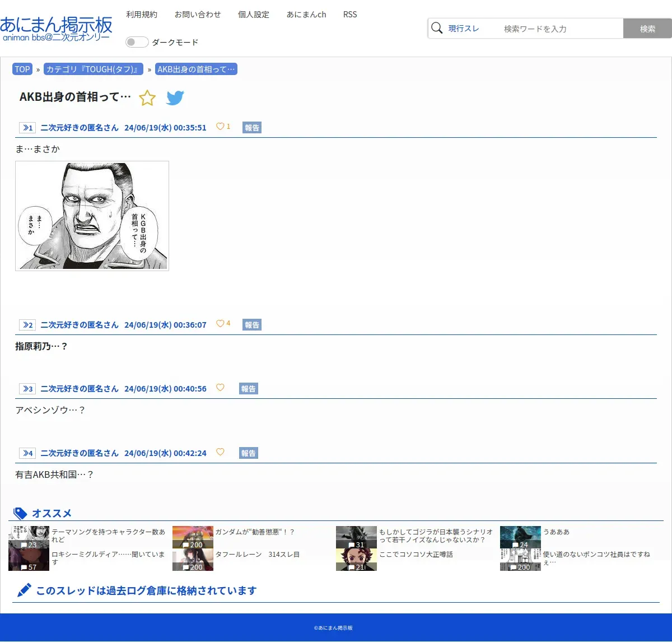Image resolution: width=672 pixels, height=642 pixels.
Task: Click the thumbnail with 23 comments
Action: coord(29,537)
